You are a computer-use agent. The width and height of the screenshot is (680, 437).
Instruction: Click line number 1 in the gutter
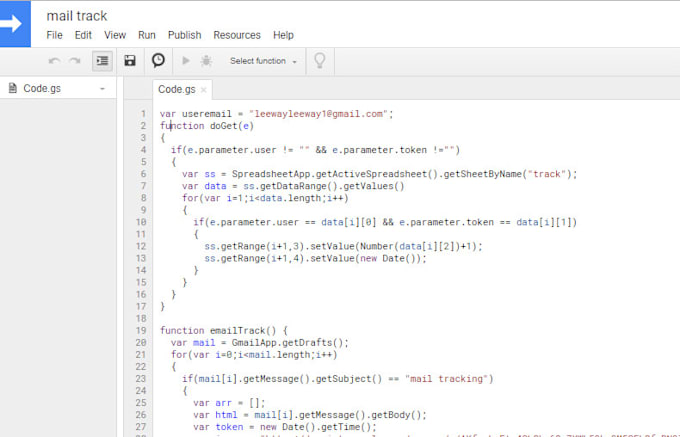point(143,114)
